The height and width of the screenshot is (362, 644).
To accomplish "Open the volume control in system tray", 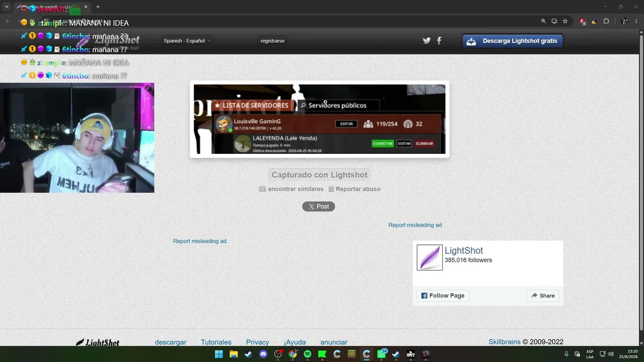I will 611,354.
